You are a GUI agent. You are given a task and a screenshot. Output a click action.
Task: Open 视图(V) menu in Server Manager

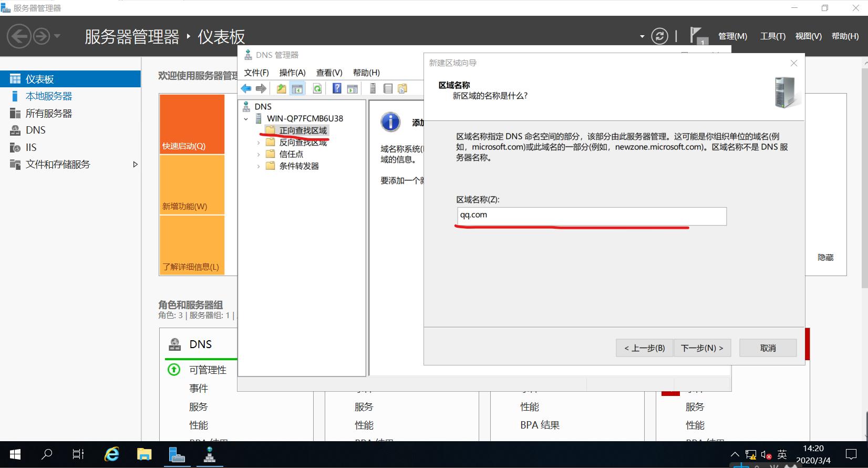(x=808, y=36)
